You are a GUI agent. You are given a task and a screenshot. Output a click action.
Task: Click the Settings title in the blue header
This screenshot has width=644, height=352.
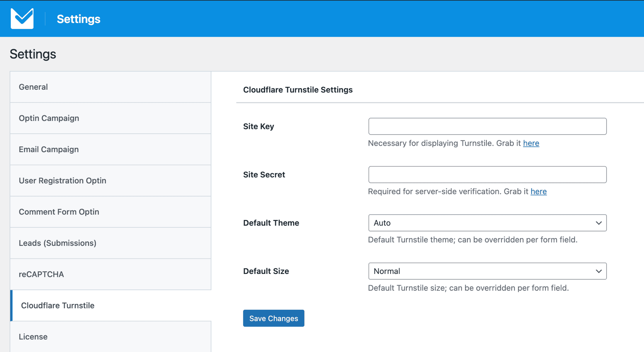click(79, 19)
